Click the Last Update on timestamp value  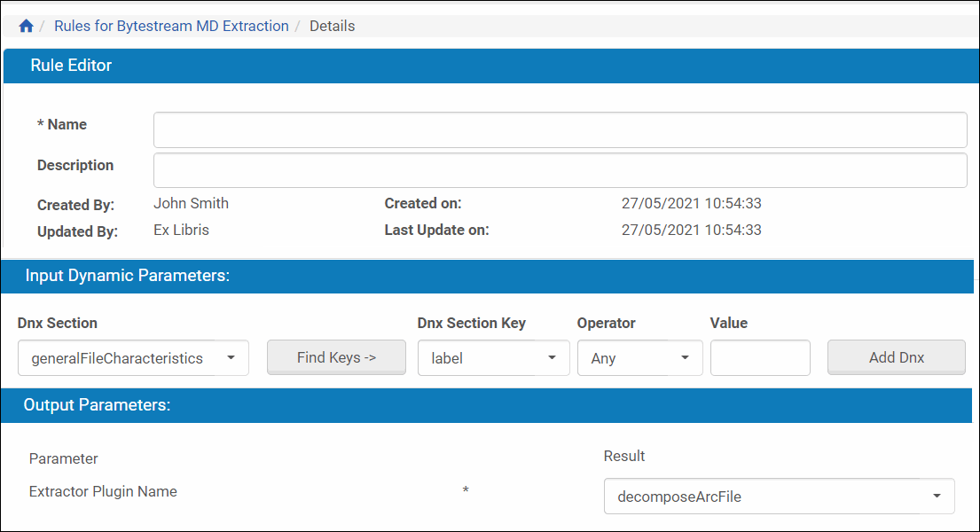[x=691, y=231]
